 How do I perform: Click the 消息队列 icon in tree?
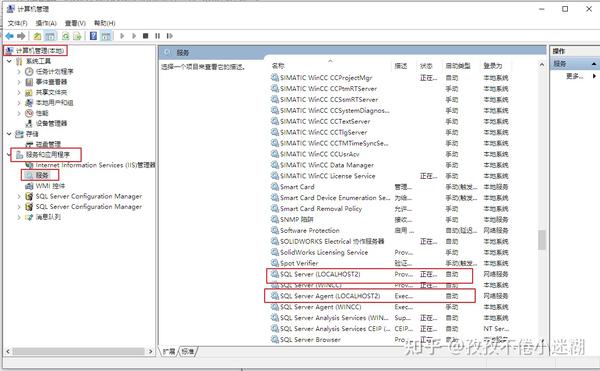pyautogui.click(x=29, y=217)
